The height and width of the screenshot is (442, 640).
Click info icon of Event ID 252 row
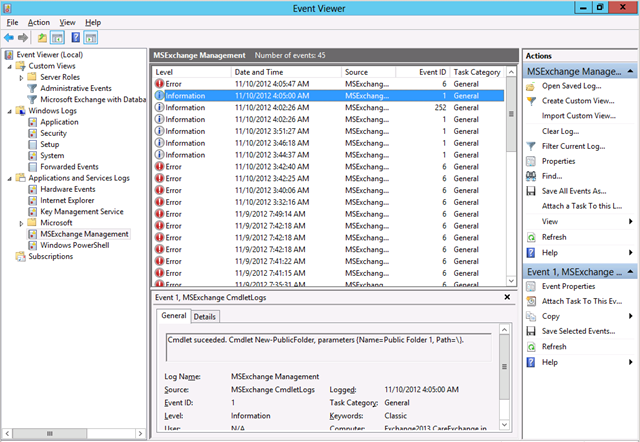coord(159,107)
